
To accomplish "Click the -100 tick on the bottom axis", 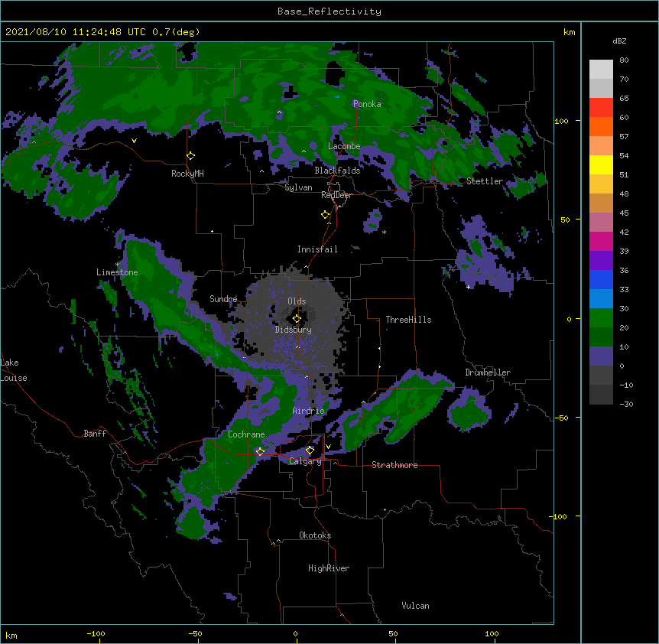I will [x=96, y=633].
